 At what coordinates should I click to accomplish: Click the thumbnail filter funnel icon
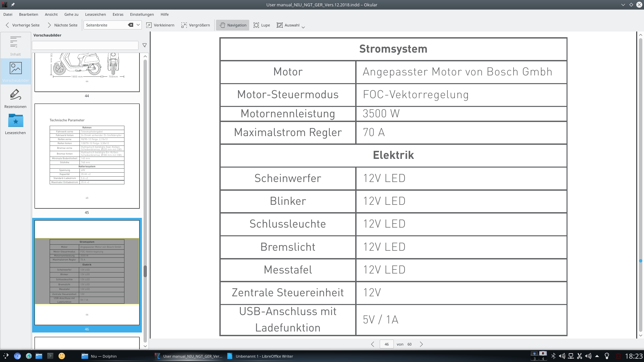tap(145, 45)
